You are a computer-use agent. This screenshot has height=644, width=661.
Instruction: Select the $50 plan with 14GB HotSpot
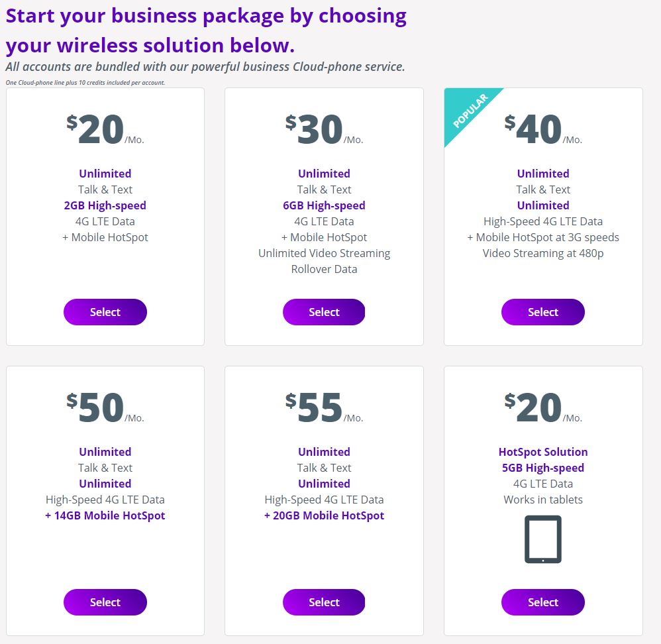[x=105, y=602]
